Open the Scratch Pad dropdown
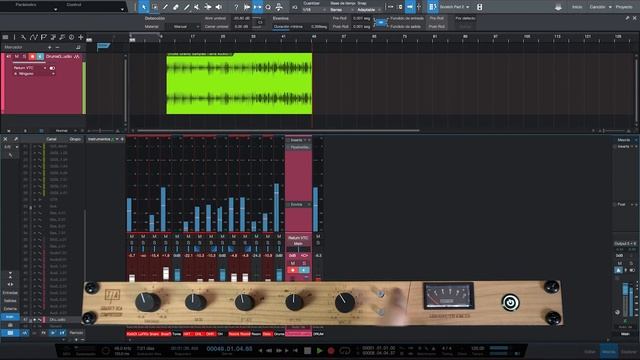Viewport: 640px width, 360px height. pyautogui.click(x=454, y=7)
